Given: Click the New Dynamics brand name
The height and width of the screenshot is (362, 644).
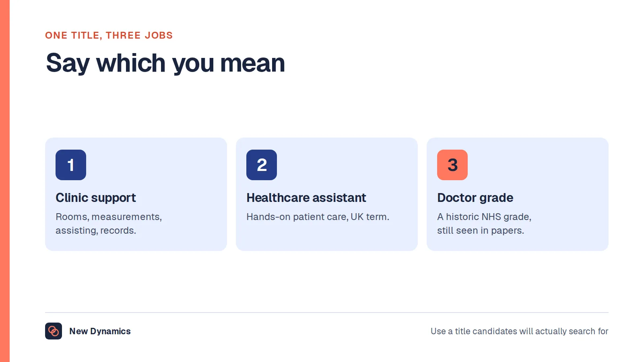Looking at the screenshot, I should click(x=100, y=331).
